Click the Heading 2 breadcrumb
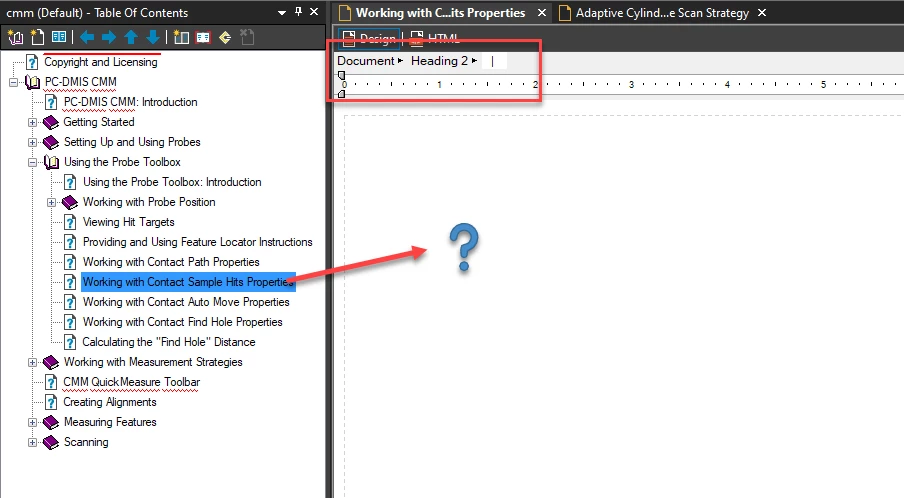 coord(439,61)
